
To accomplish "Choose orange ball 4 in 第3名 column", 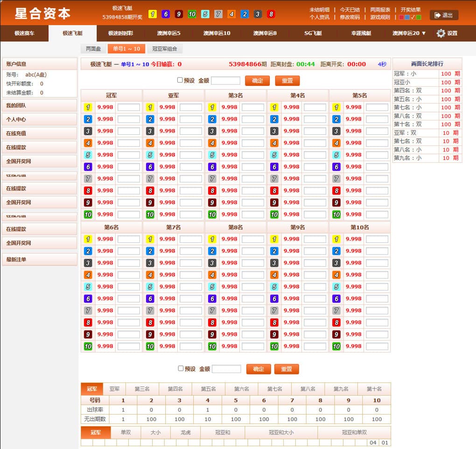I will pos(212,143).
